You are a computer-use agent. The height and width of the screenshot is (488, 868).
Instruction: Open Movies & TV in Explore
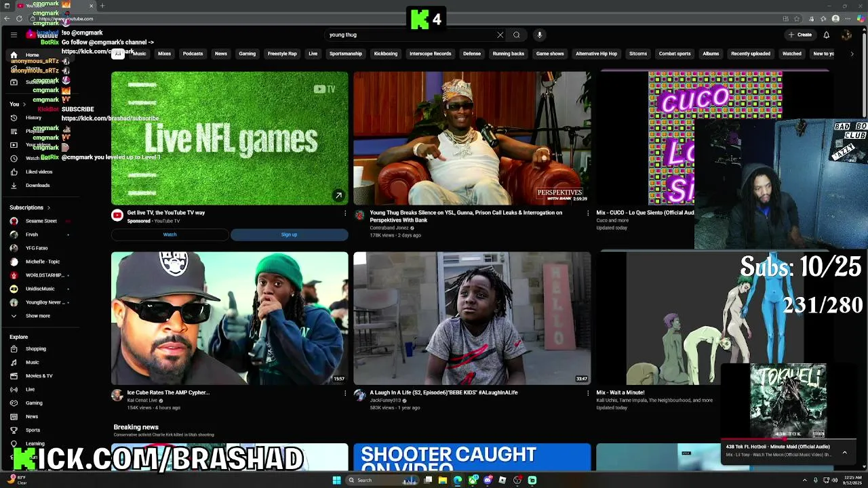tap(39, 375)
